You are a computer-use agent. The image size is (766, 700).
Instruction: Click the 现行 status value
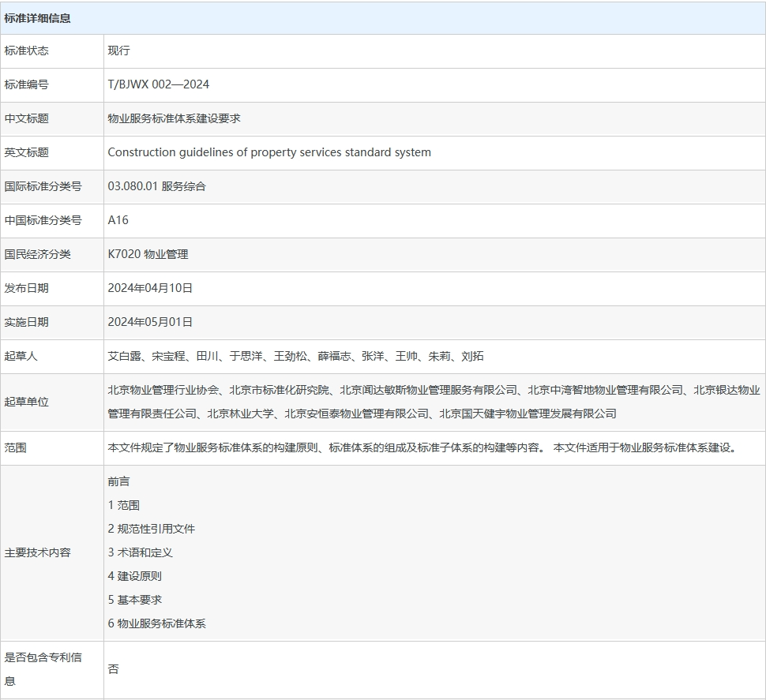[x=118, y=51]
